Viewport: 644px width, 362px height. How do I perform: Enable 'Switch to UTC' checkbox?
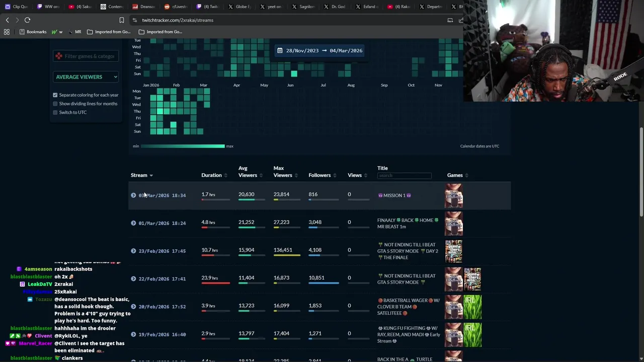55,112
